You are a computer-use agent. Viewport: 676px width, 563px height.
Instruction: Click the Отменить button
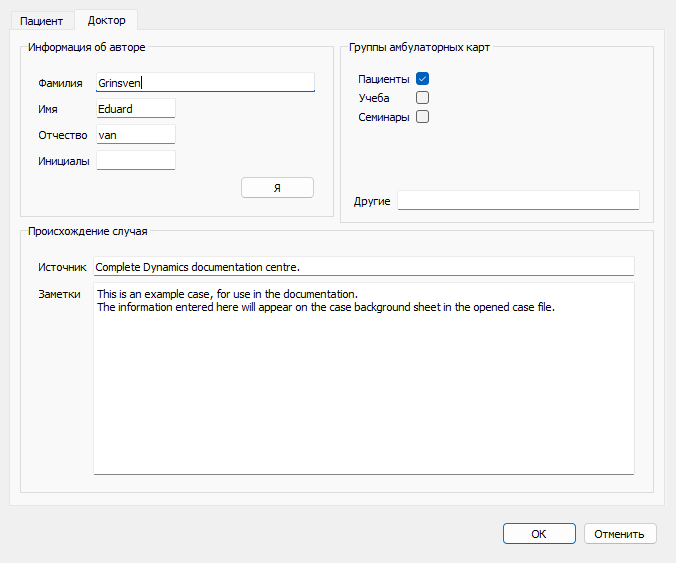pos(620,534)
